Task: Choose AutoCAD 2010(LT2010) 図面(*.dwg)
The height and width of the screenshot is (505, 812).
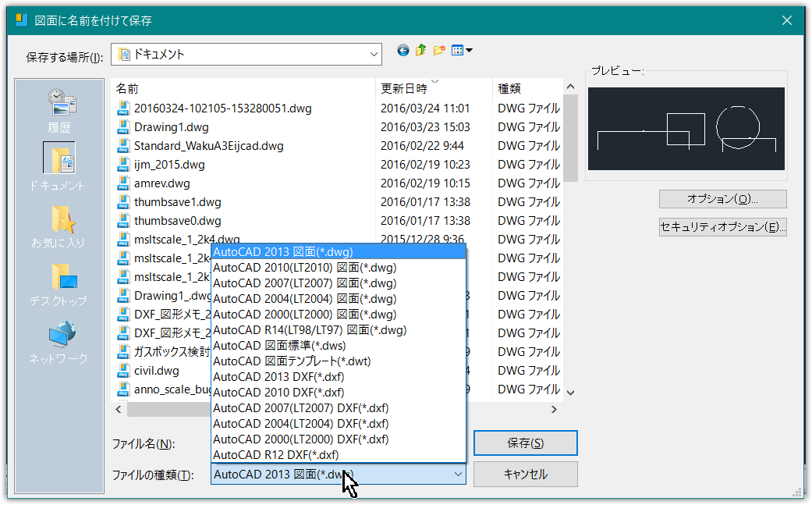Action: coord(339,267)
